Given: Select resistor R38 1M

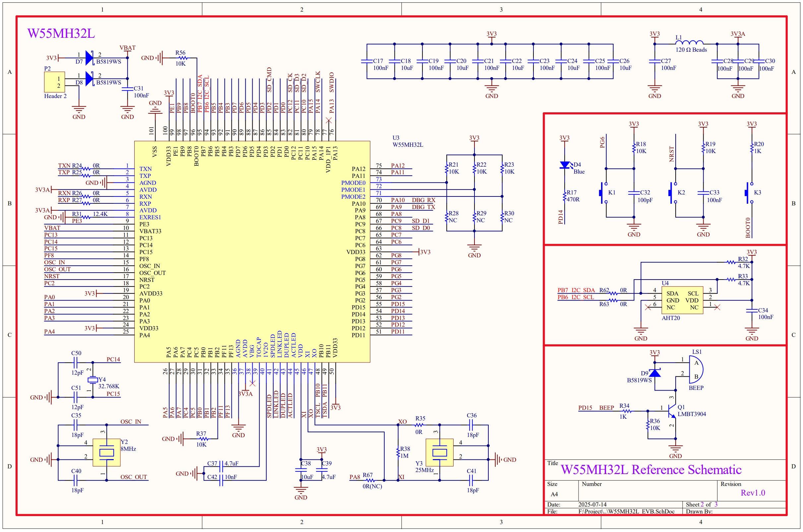Looking at the screenshot, I should click(398, 452).
